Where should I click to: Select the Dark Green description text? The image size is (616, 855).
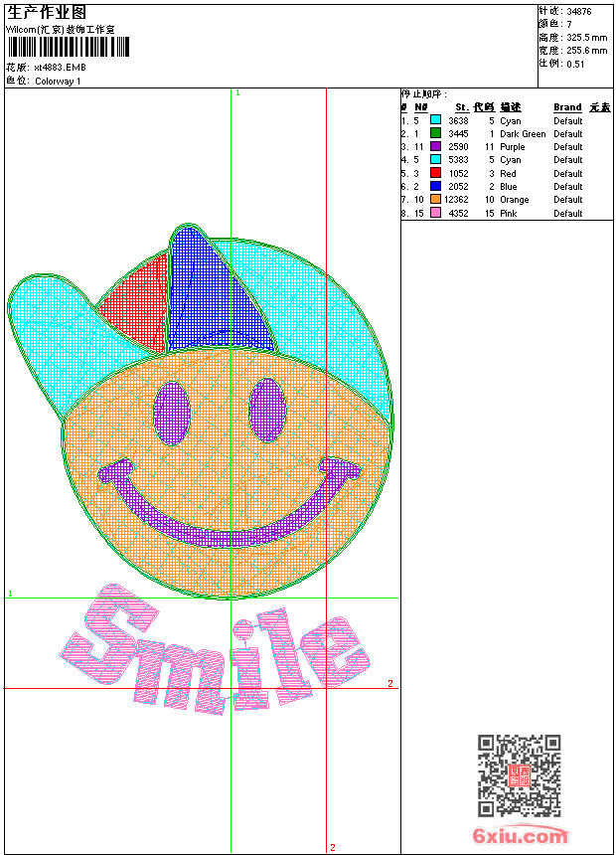tap(523, 133)
